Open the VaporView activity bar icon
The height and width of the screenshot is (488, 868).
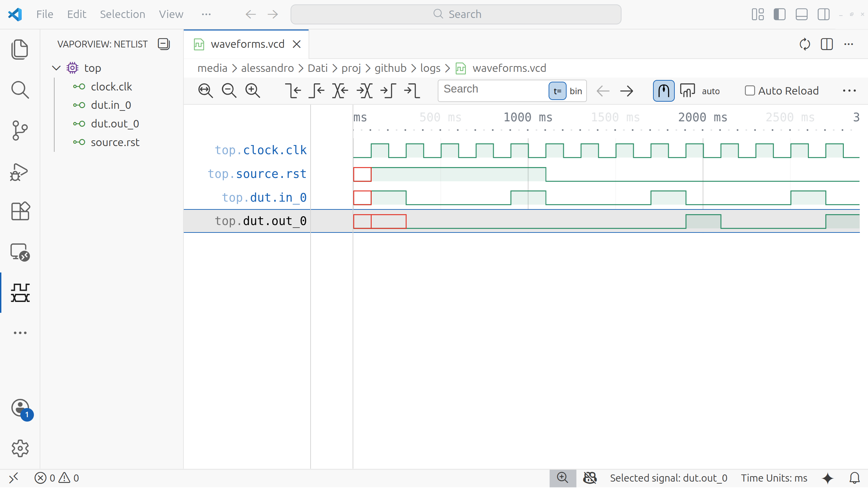(x=20, y=292)
